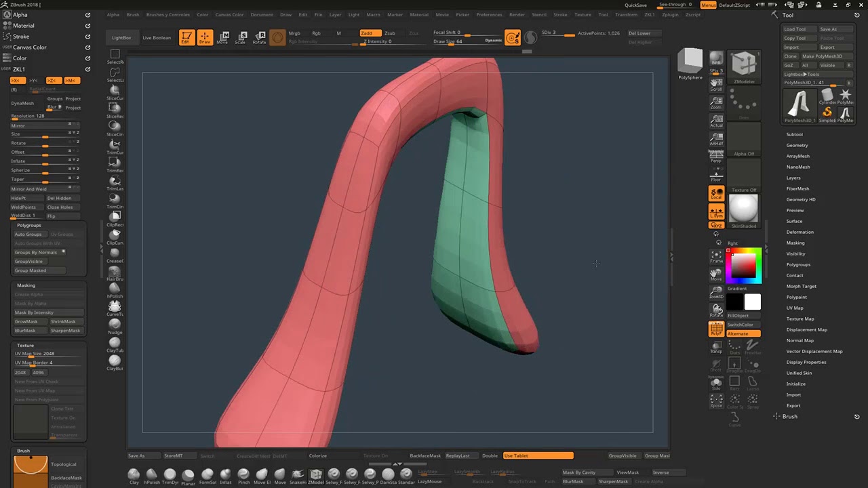Pick a color in the color picker square
This screenshot has width=868, height=488.
pos(744,264)
